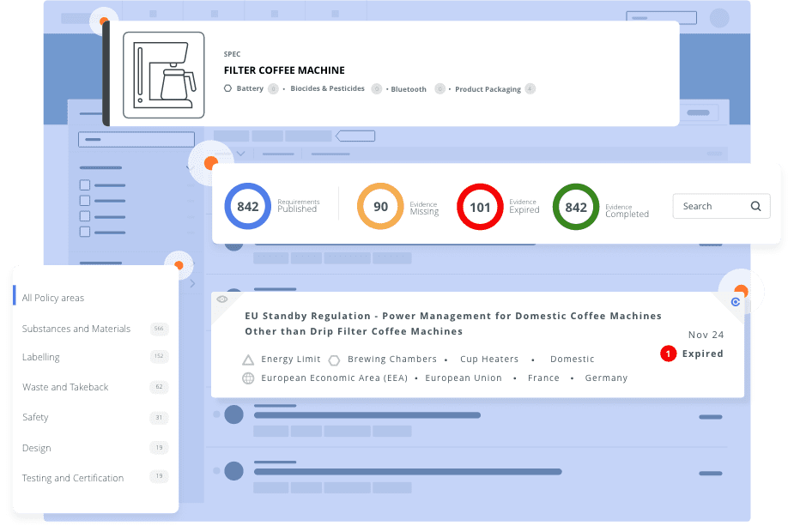
Task: Select the Germany region tag
Action: [606, 378]
